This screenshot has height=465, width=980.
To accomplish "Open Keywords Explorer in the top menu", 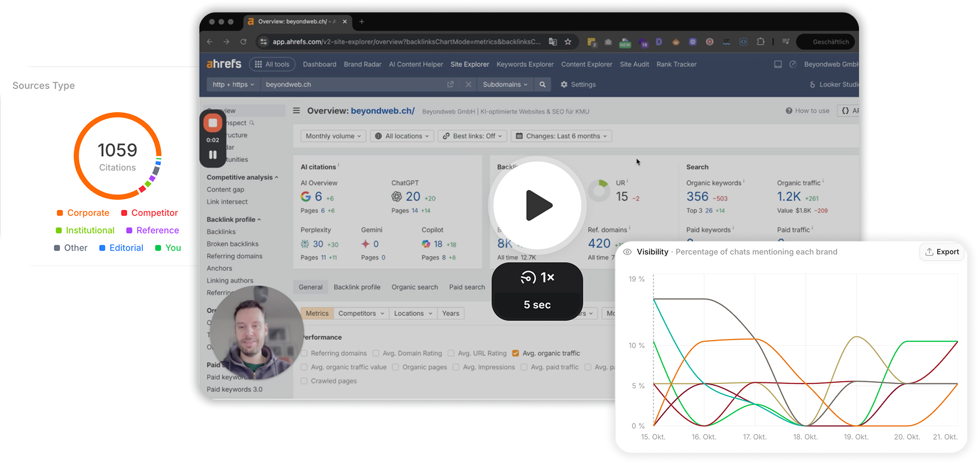I will coord(525,64).
